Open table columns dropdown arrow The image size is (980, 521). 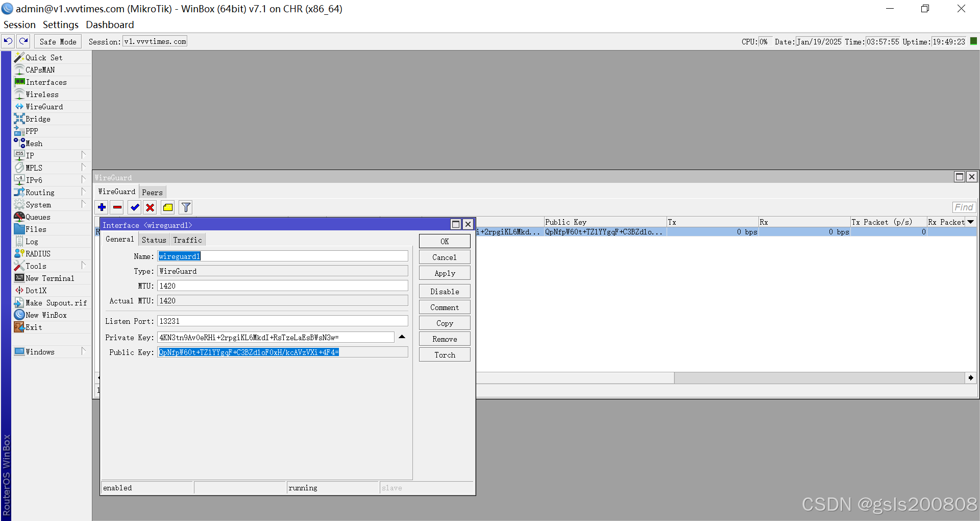coord(970,222)
